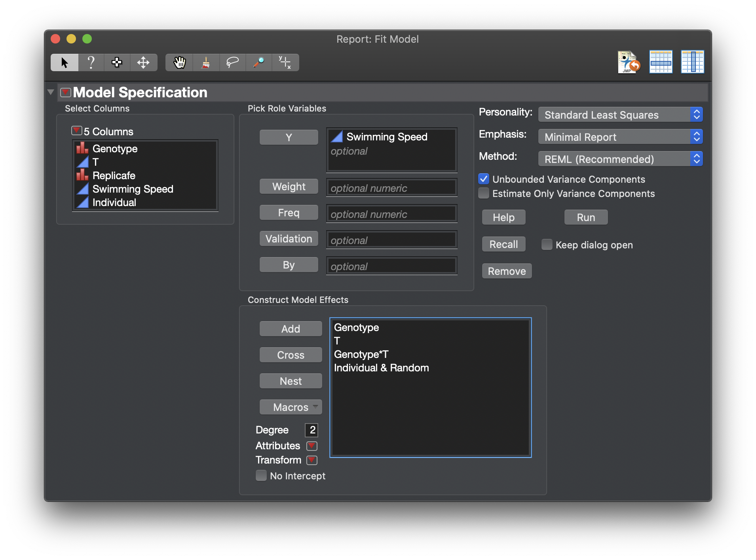The image size is (756, 560).
Task: Click the row selection table icon
Action: tap(660, 62)
